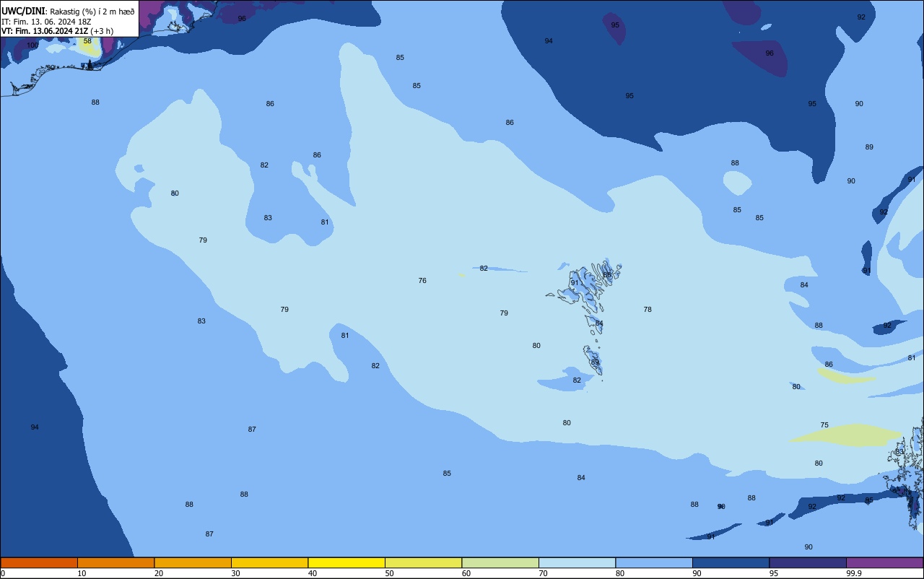Select the 80–90 light blue legend segment
Viewport: 924px width, 579px height.
[654, 562]
